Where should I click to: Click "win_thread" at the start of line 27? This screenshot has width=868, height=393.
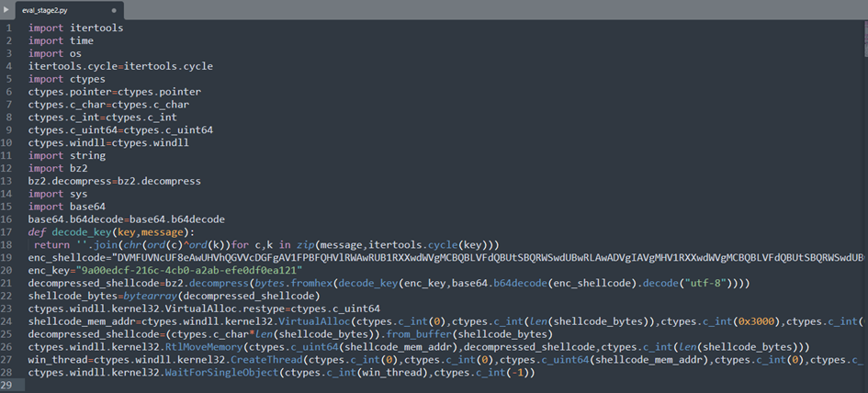pos(58,360)
